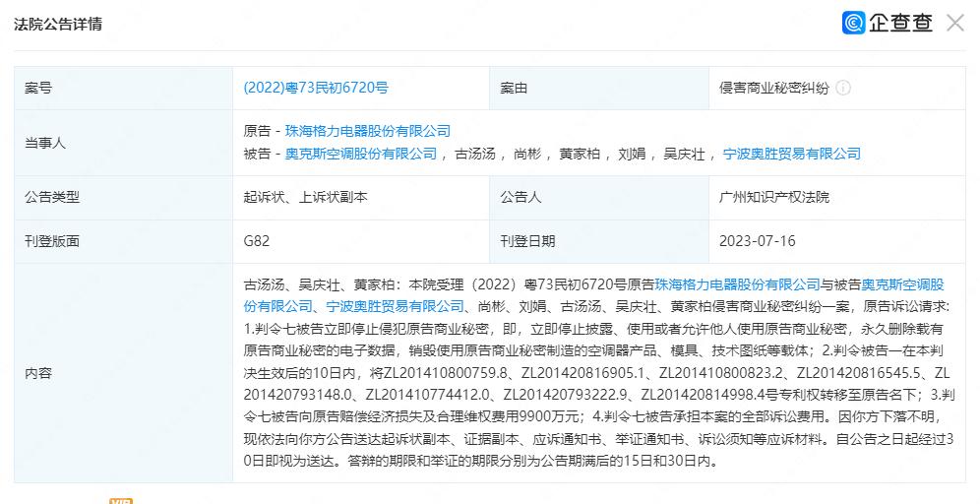The width and height of the screenshot is (980, 504).
Task: Open 宁波奥胜贸易有限公司 link in 当事人 row
Action: (792, 154)
